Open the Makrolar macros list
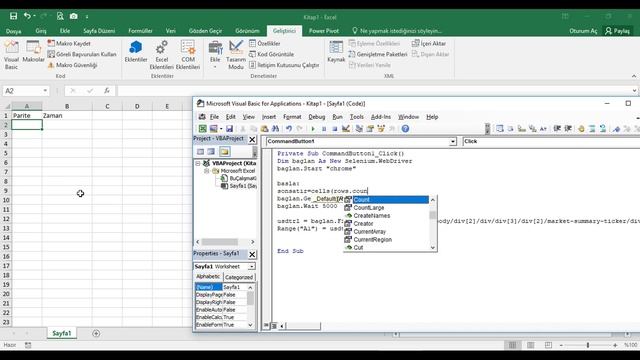Viewport: 640px width, 360px height. pyautogui.click(x=33, y=52)
